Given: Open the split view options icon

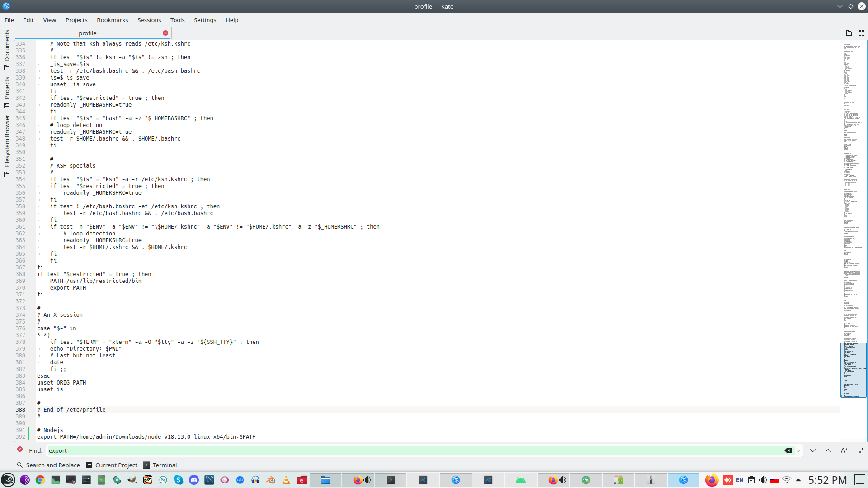Looking at the screenshot, I should click(861, 33).
